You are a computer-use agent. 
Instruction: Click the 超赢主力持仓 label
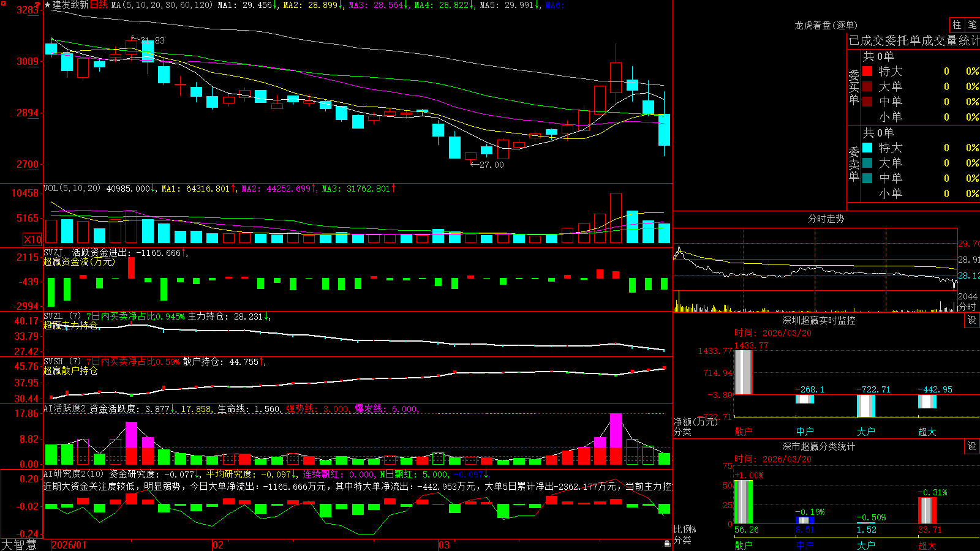click(x=70, y=325)
